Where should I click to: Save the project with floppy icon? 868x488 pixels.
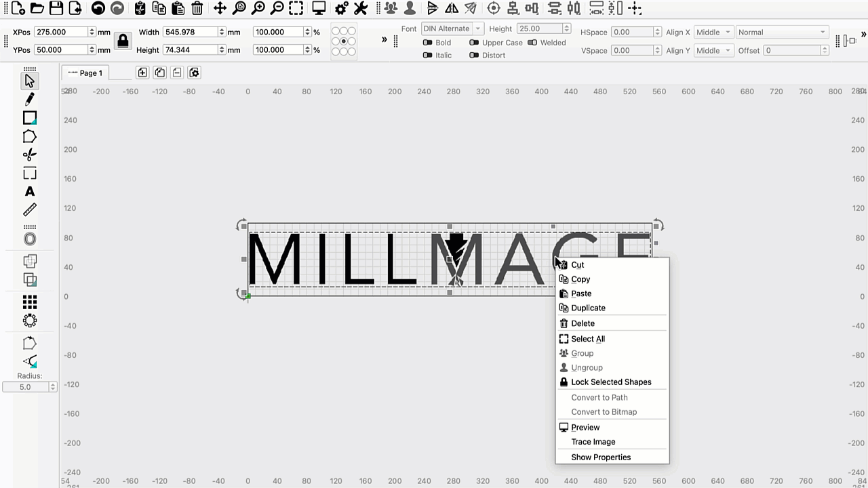click(56, 9)
